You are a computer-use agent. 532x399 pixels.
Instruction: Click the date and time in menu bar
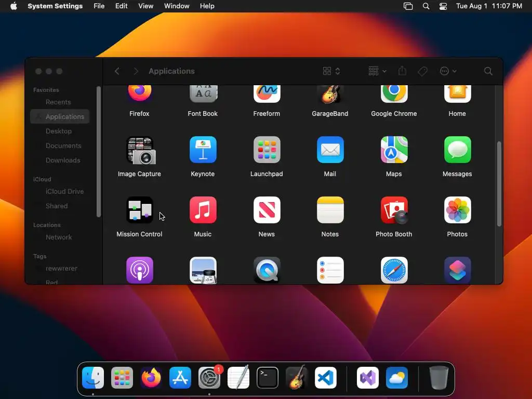tap(489, 6)
